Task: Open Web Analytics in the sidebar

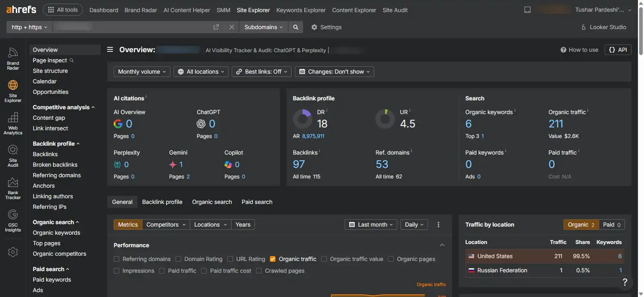Action: coord(13,123)
